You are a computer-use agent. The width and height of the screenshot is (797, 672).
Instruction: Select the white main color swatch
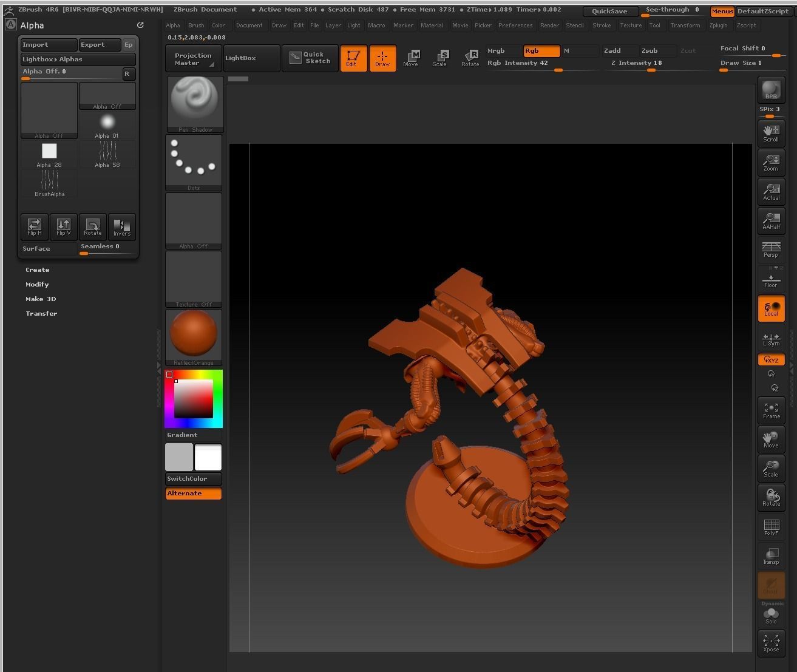pos(208,457)
